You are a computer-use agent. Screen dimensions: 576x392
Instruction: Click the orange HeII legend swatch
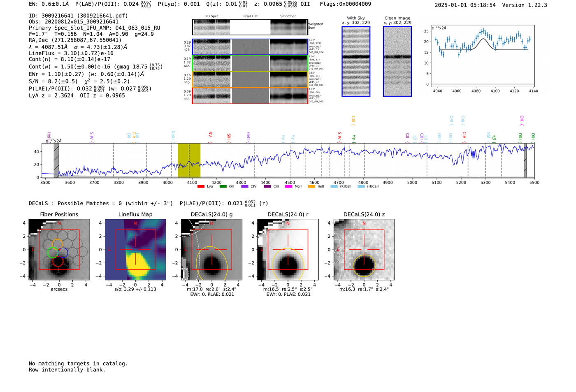click(311, 187)
